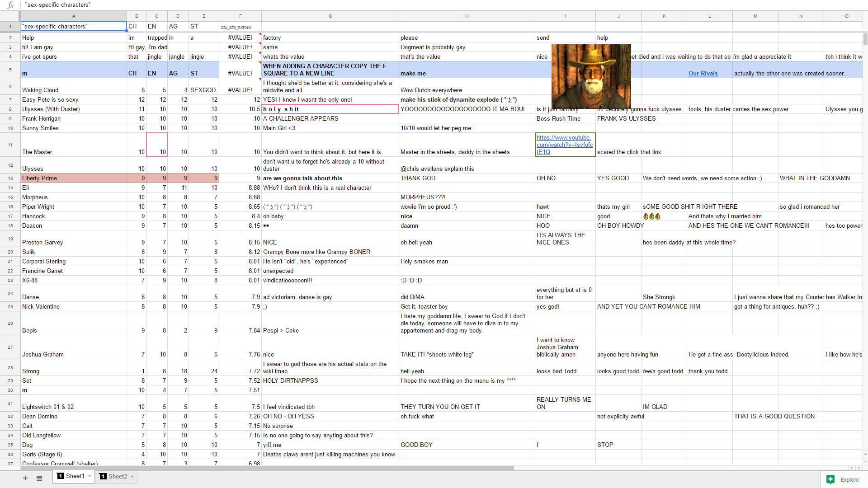Select the cell 'h o l y s h i t'

pyautogui.click(x=330, y=109)
